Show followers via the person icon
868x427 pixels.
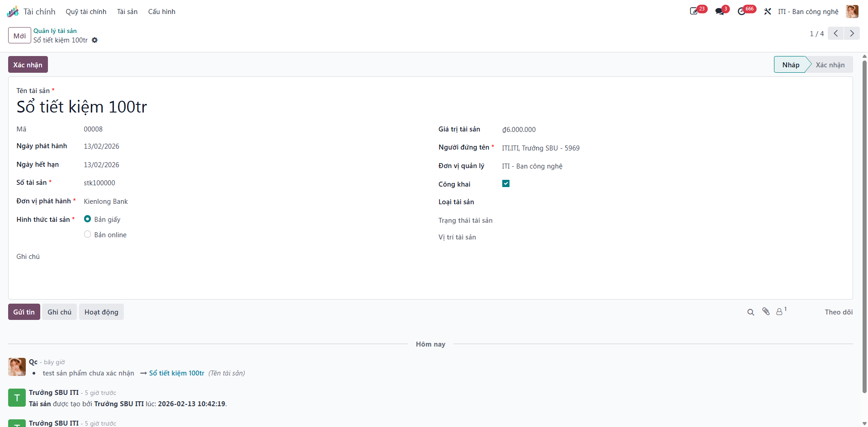click(x=779, y=312)
